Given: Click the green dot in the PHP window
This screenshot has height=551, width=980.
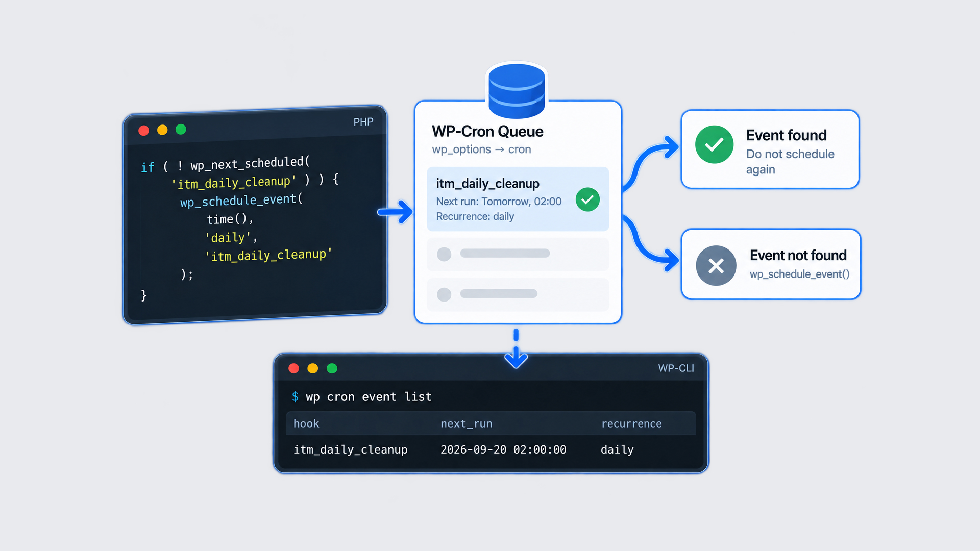Looking at the screenshot, I should point(181,130).
